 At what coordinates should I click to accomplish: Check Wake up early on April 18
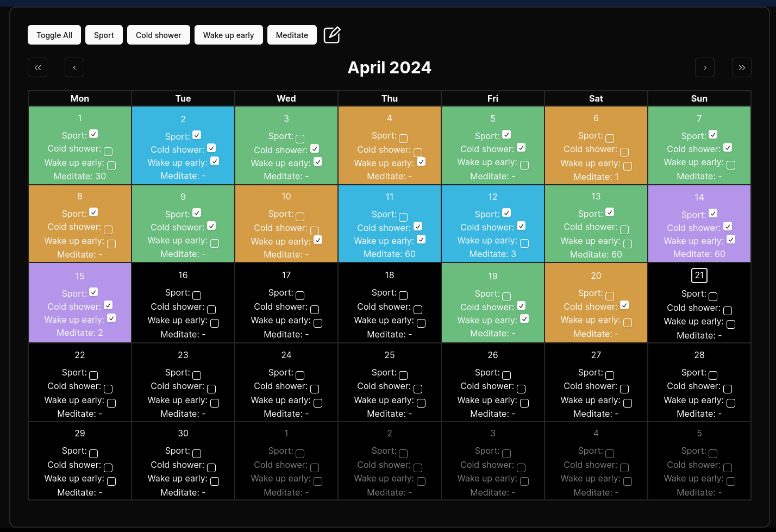421,323
